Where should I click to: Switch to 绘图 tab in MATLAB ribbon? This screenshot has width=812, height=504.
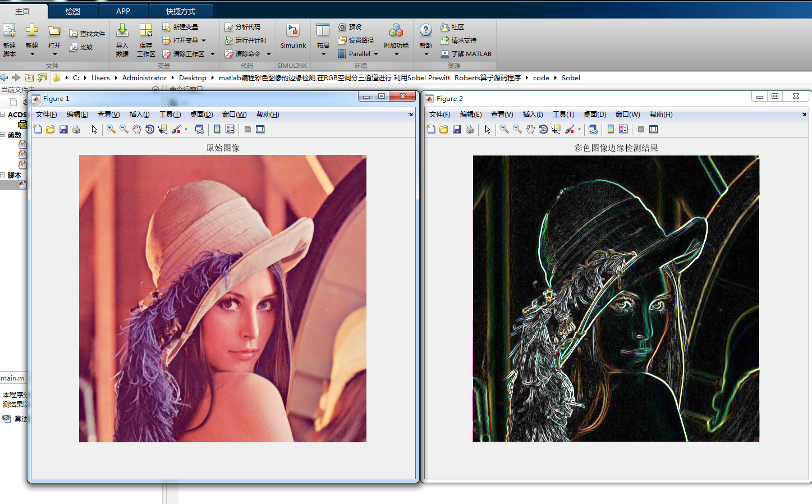73,11
